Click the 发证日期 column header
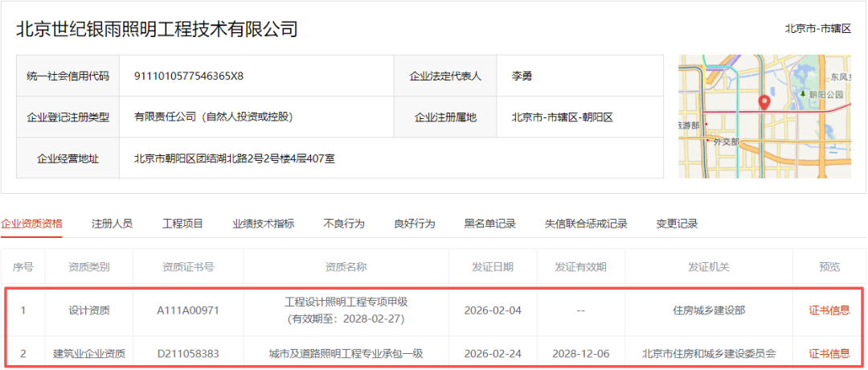Image resolution: width=868 pixels, height=370 pixels. point(493,267)
